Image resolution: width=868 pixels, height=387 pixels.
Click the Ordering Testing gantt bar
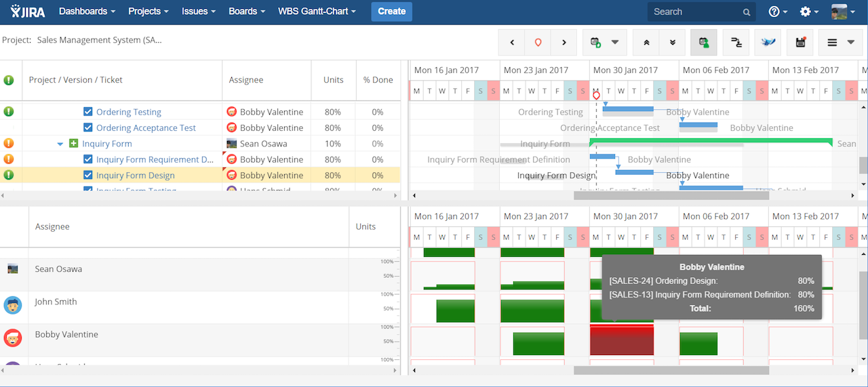(628, 108)
